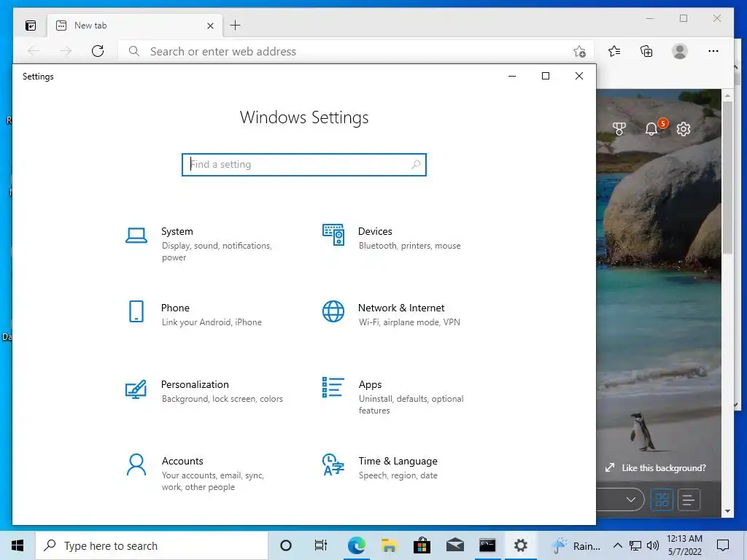Image resolution: width=747 pixels, height=560 pixels.
Task: Click the Edge address bar
Action: pyautogui.click(x=355, y=52)
